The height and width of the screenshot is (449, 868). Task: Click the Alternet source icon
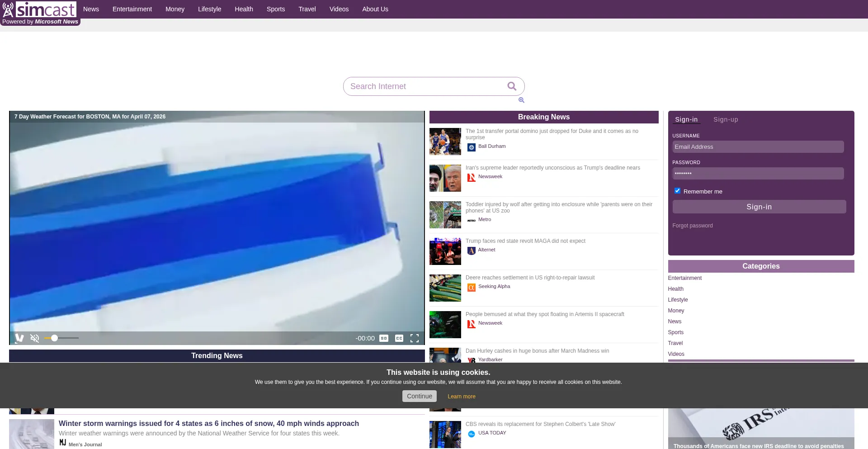tap(471, 250)
